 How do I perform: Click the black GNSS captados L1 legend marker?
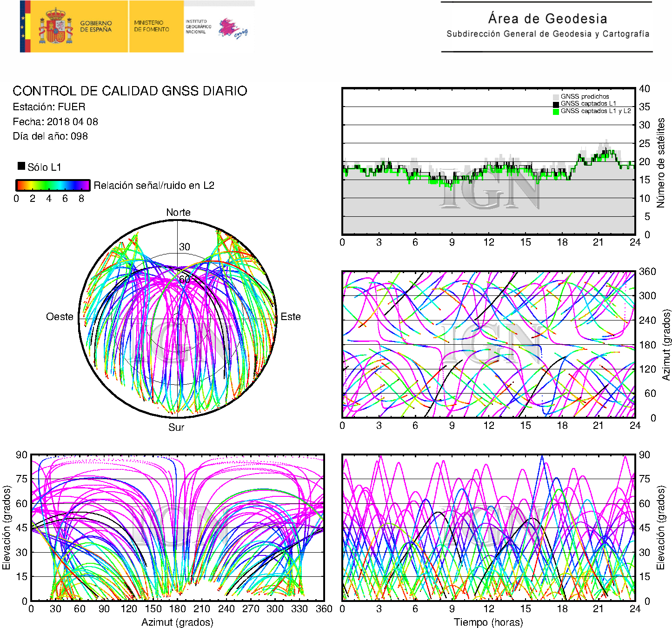[x=556, y=104]
